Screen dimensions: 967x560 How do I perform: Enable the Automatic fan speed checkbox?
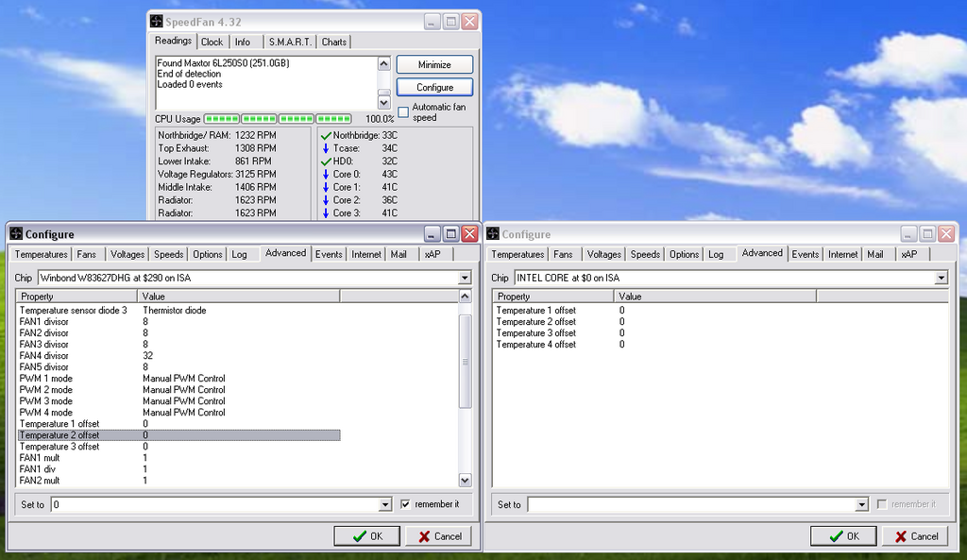coord(403,112)
